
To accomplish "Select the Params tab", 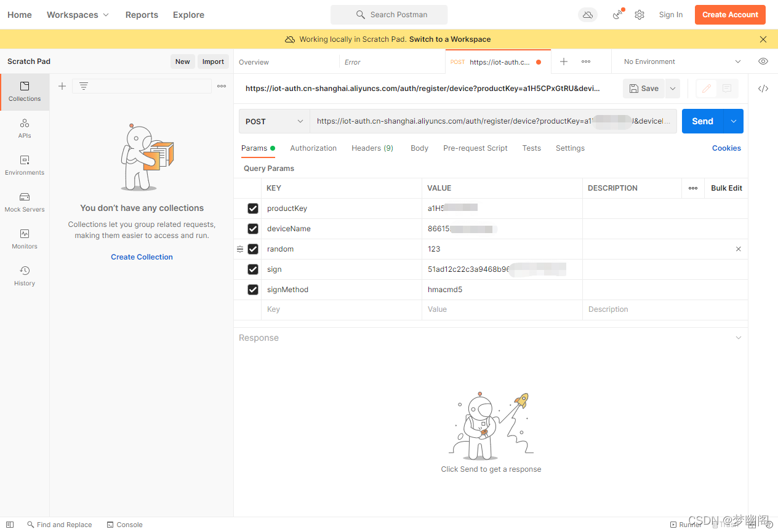I will point(258,148).
